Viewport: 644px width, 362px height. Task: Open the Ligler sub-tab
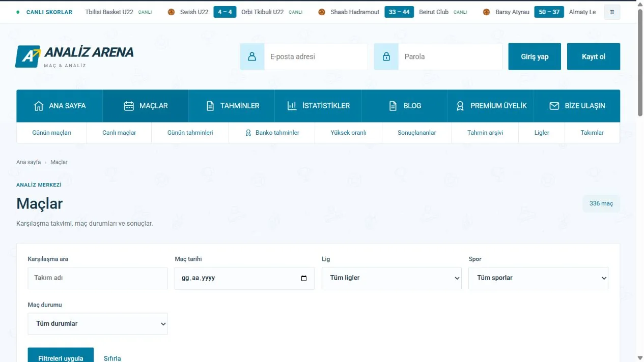pyautogui.click(x=542, y=133)
